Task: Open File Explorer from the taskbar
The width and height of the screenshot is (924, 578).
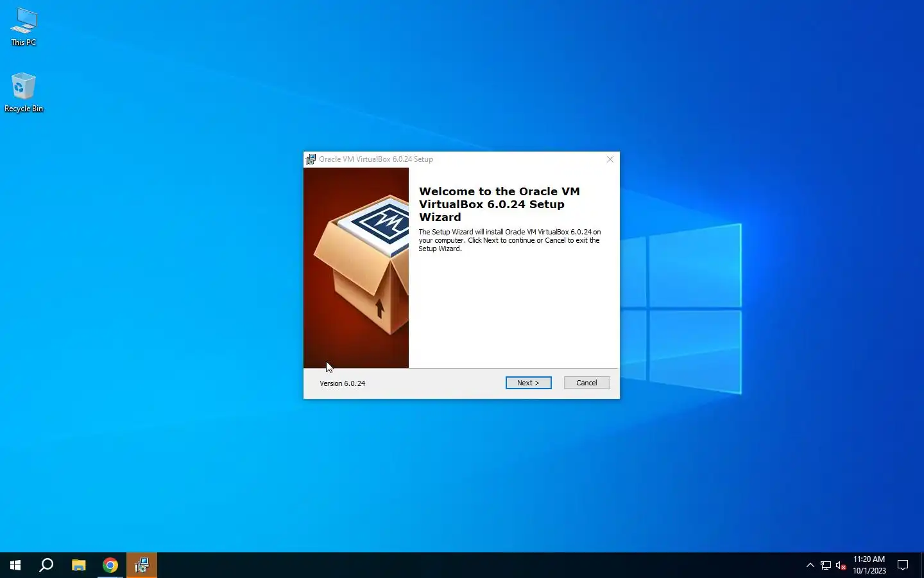Action: pyautogui.click(x=78, y=565)
